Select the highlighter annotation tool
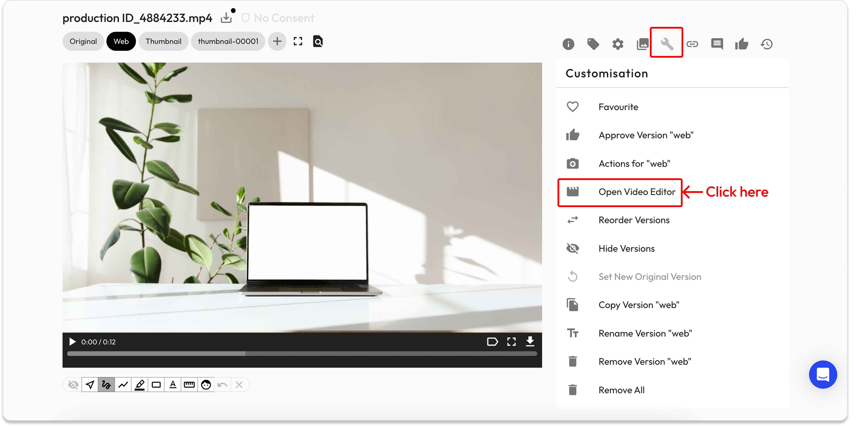The image size is (868, 426). tap(140, 385)
